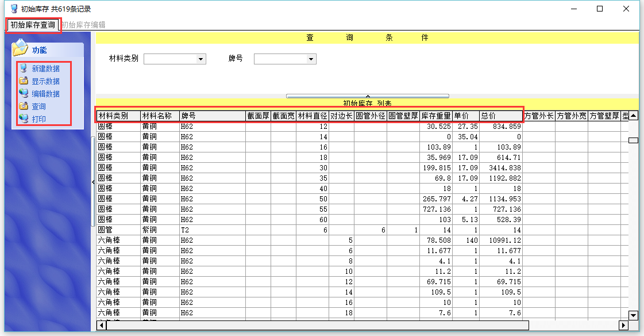The height and width of the screenshot is (336, 644).
Task: Collapse the 查询条件 panel with the chevron bar
Action: pos(368,96)
